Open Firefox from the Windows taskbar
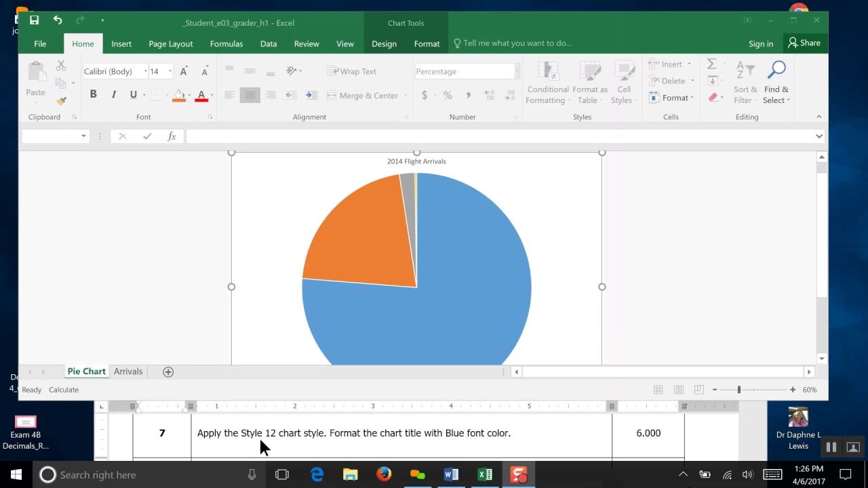Screen dimensions: 868x488 point(384,474)
